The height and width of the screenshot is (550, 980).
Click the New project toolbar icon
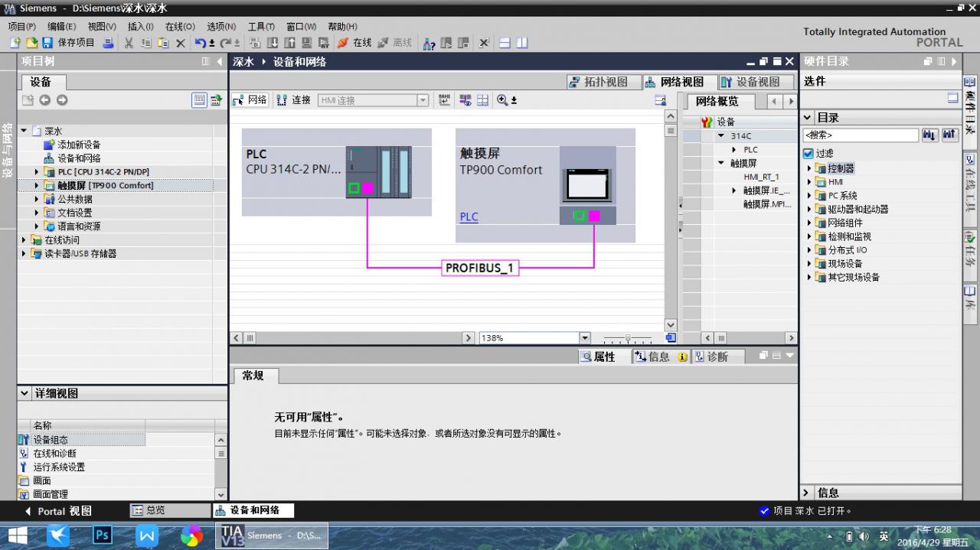coord(15,43)
